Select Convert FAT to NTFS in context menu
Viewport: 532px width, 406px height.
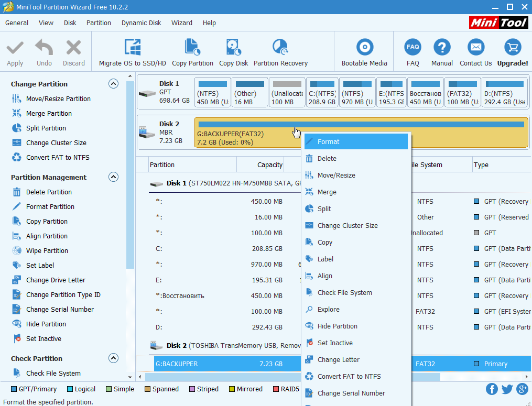point(349,377)
